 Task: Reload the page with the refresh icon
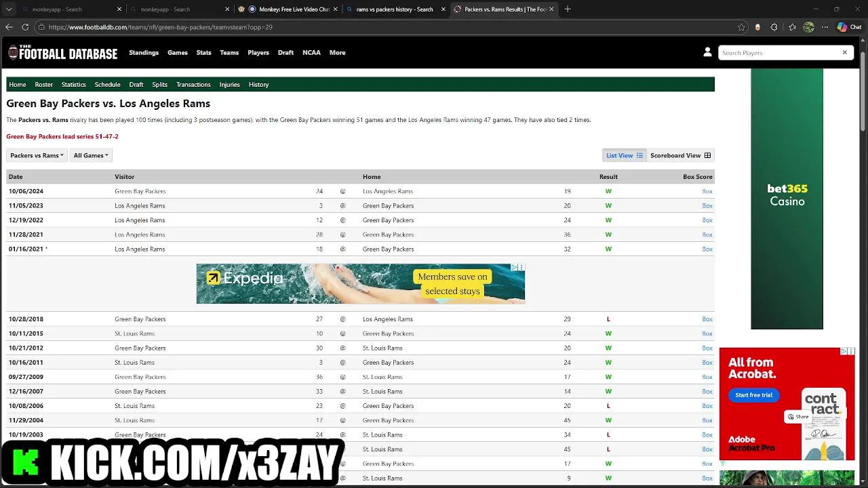click(25, 27)
